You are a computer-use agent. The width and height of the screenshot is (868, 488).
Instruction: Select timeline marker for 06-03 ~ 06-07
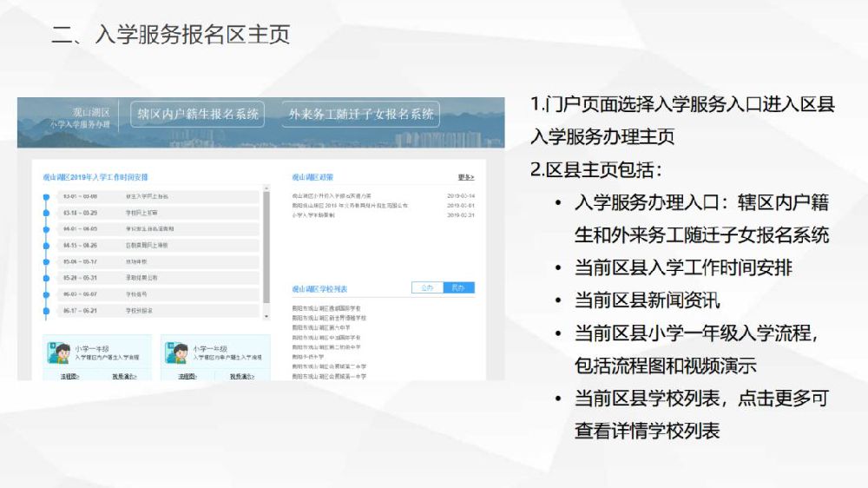point(47,294)
